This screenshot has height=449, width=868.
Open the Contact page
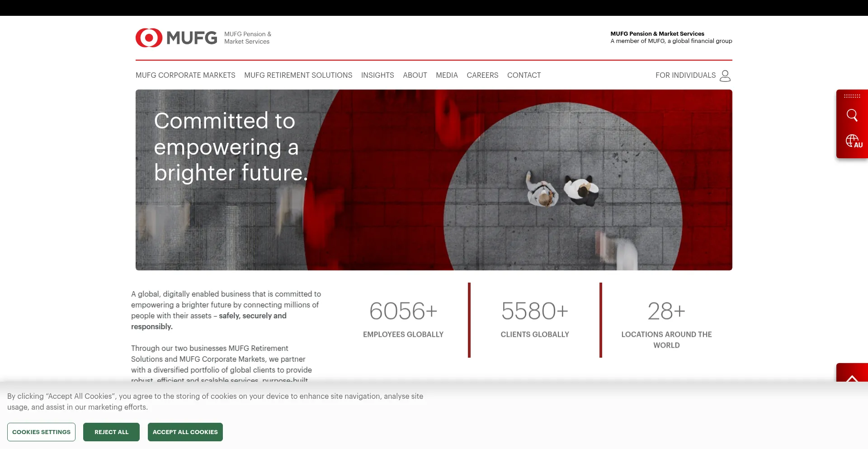point(524,76)
